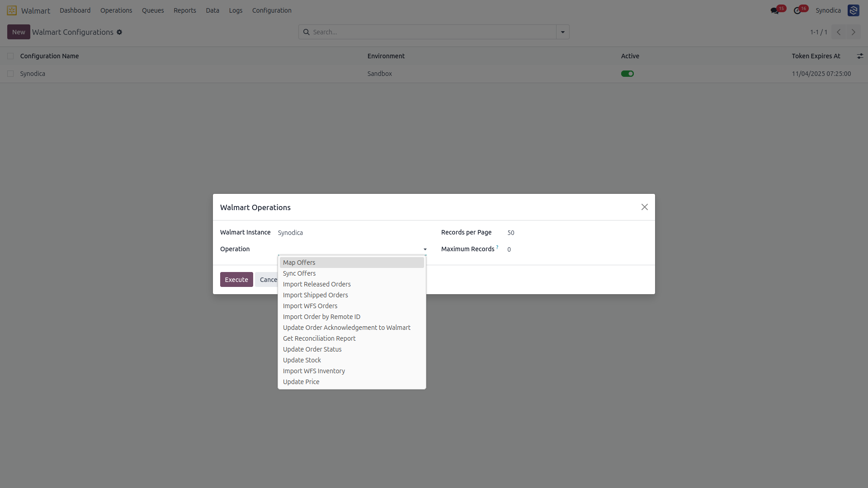The height and width of the screenshot is (488, 868).
Task: Go to next page arrow
Action: tap(854, 32)
